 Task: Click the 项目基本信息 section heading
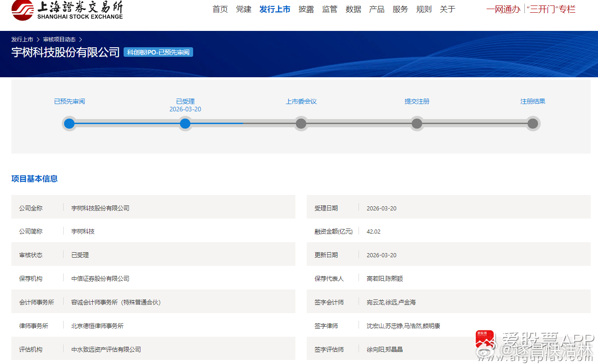tap(35, 179)
